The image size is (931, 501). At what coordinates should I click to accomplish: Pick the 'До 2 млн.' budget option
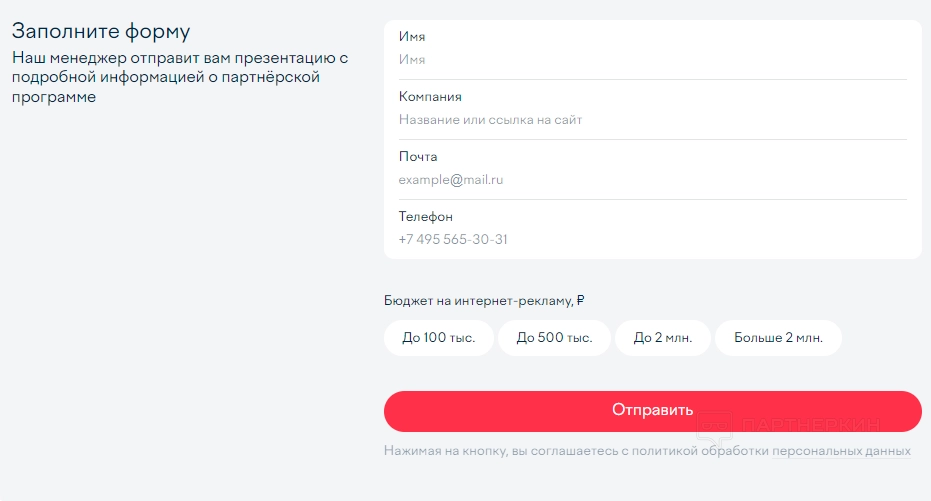[662, 338]
